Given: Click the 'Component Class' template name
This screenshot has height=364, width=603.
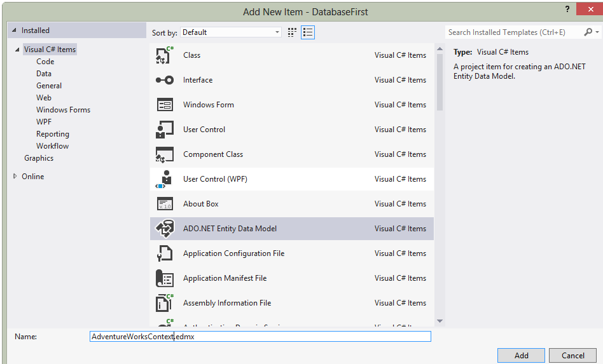Looking at the screenshot, I should coord(213,154).
